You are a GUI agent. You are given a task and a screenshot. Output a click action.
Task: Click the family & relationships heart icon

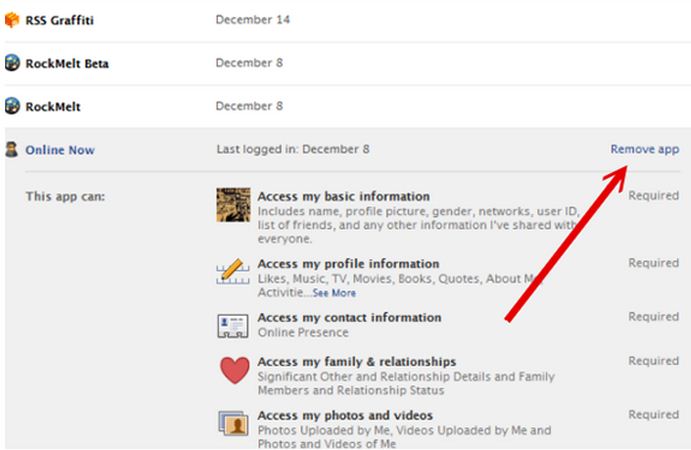(x=233, y=372)
